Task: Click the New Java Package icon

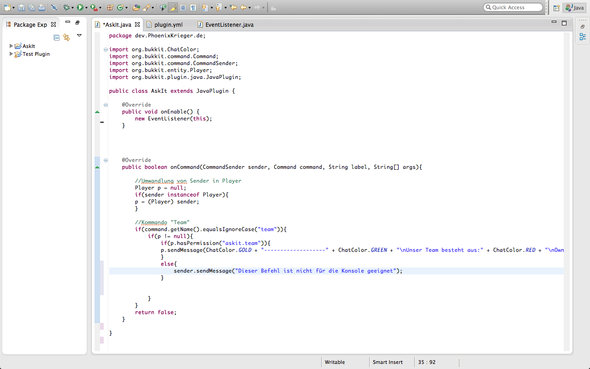Action: [x=110, y=8]
